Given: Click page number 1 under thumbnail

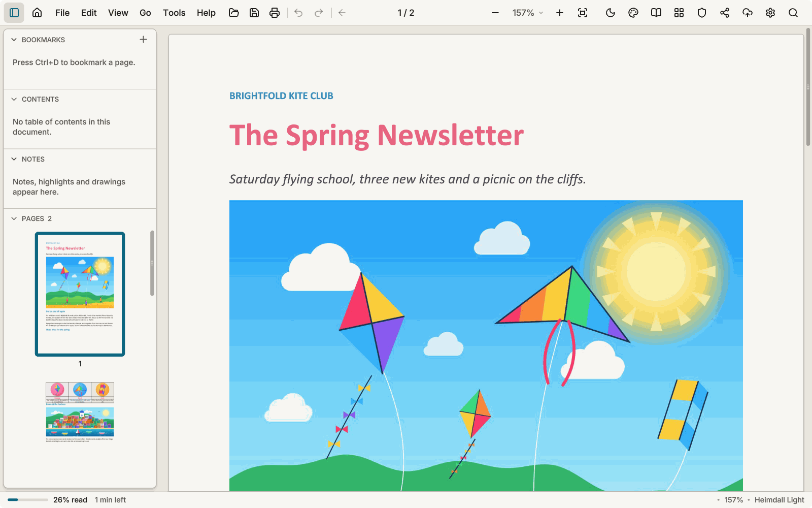Looking at the screenshot, I should pos(80,364).
